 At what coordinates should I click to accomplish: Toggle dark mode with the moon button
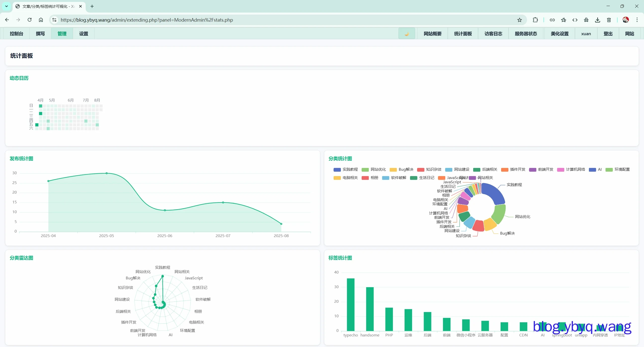pyautogui.click(x=407, y=34)
